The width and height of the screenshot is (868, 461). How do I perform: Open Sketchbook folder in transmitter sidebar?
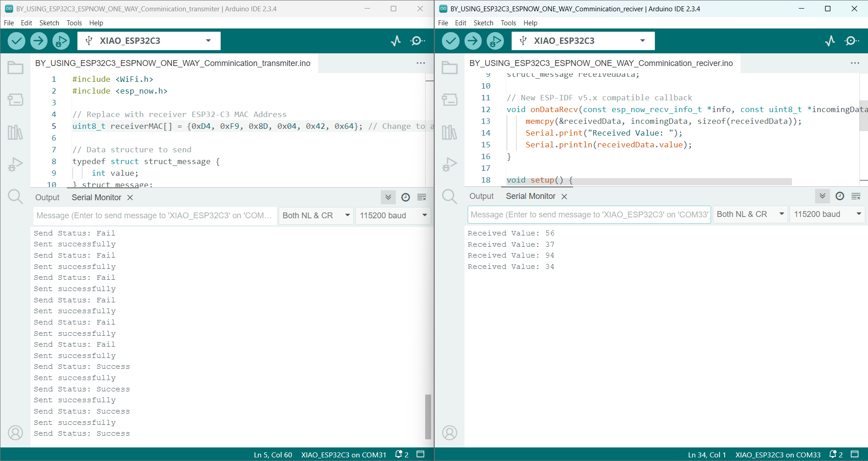[15, 68]
